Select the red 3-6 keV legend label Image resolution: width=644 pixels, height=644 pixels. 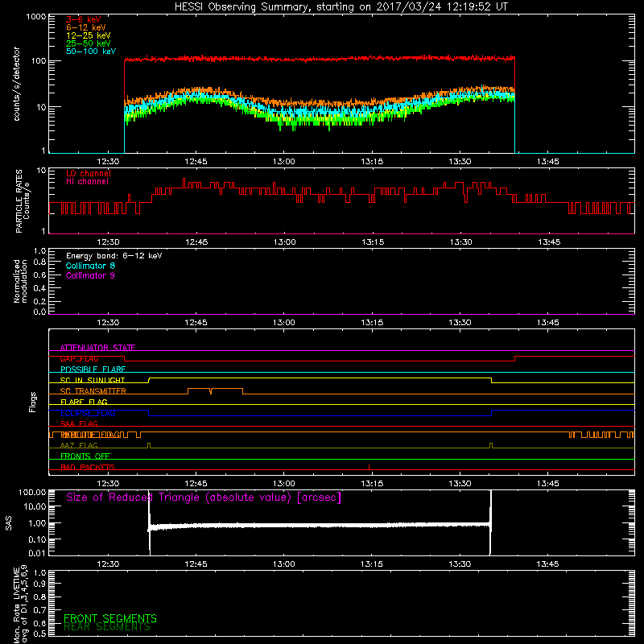84,19
